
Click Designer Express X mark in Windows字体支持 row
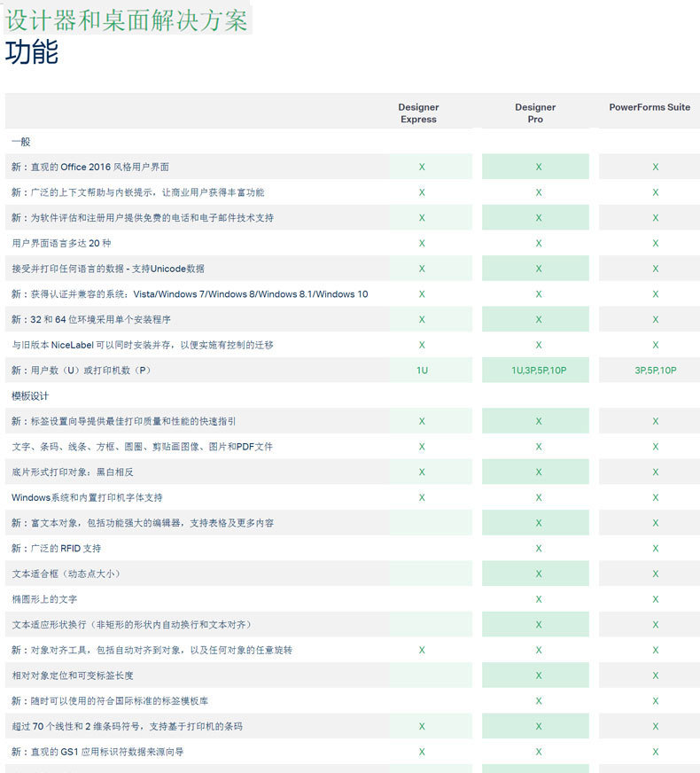tap(422, 497)
